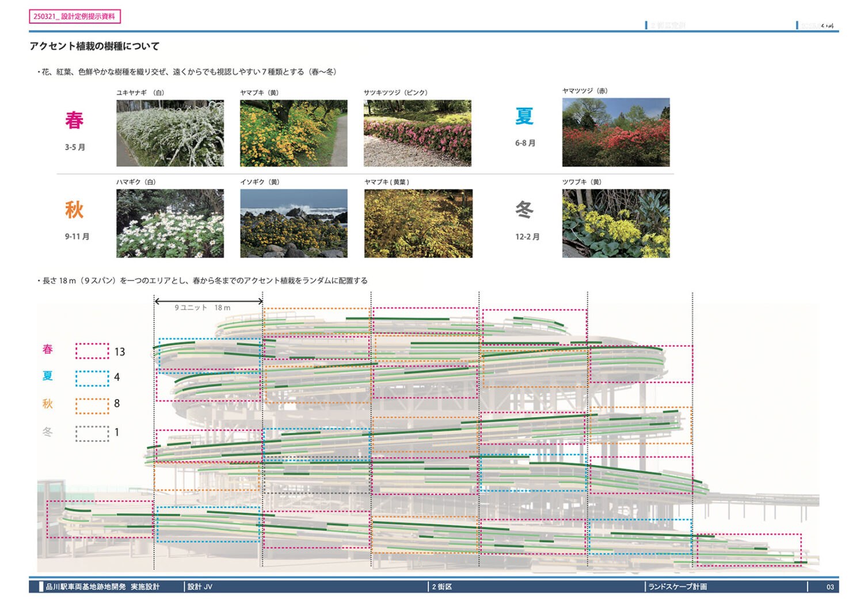868x614 pixels.
Task: Select the ツワブキ (黄) winter photo
Action: click(616, 223)
